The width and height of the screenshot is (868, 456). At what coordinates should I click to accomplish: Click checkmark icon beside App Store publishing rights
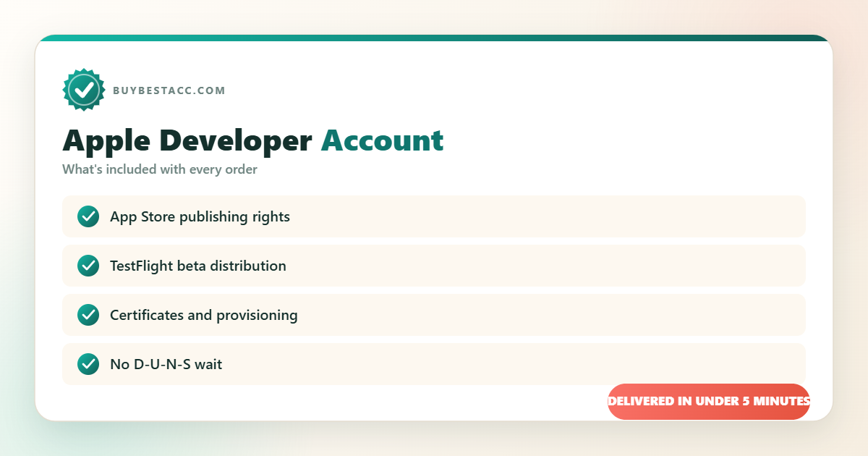point(88,216)
